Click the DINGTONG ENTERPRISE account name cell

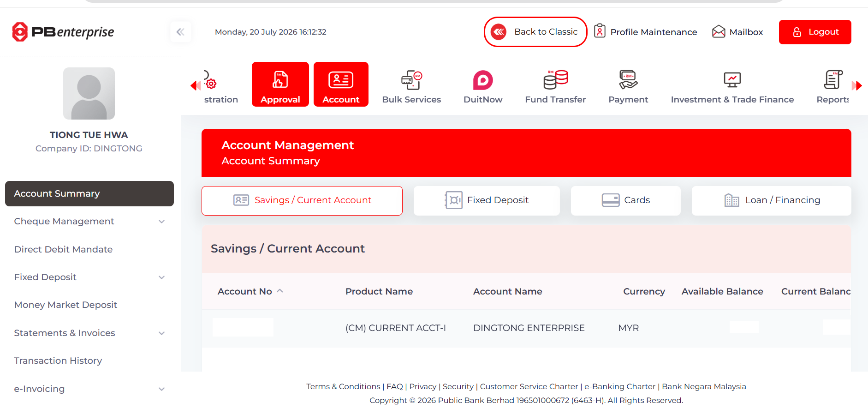[529, 328]
